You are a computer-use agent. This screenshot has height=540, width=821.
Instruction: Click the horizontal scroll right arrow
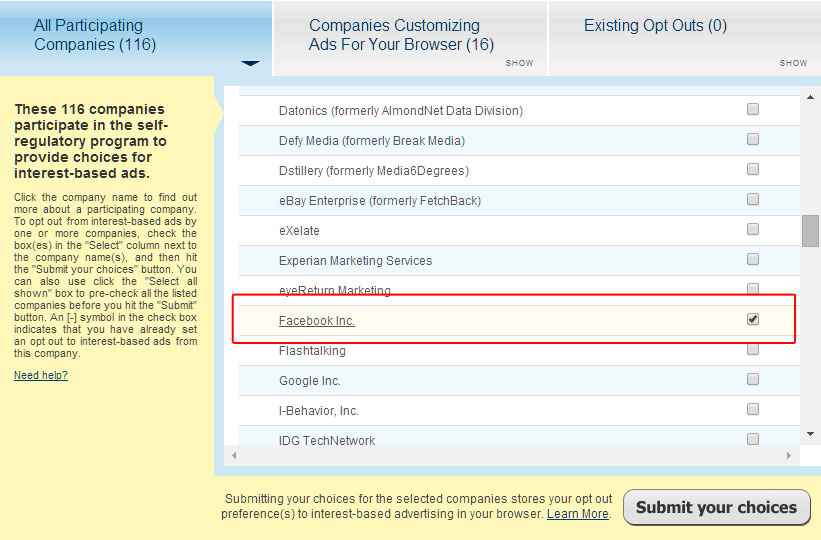coord(789,456)
